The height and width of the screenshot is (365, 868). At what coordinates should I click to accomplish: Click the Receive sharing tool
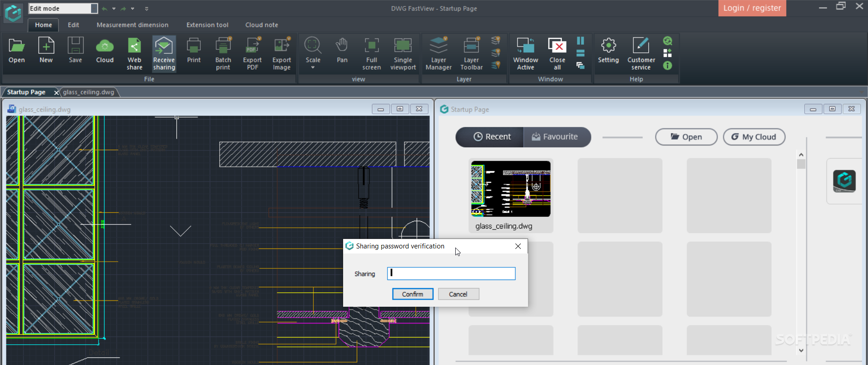click(x=164, y=54)
